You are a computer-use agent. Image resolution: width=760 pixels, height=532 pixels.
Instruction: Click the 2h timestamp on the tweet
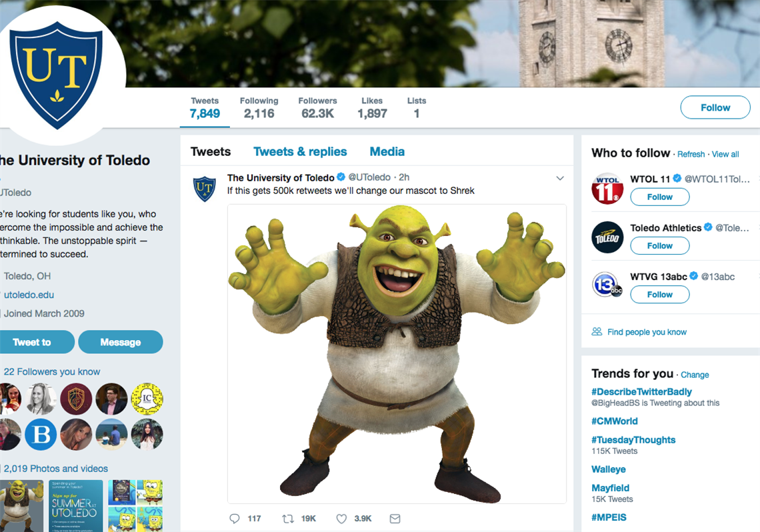click(x=404, y=177)
